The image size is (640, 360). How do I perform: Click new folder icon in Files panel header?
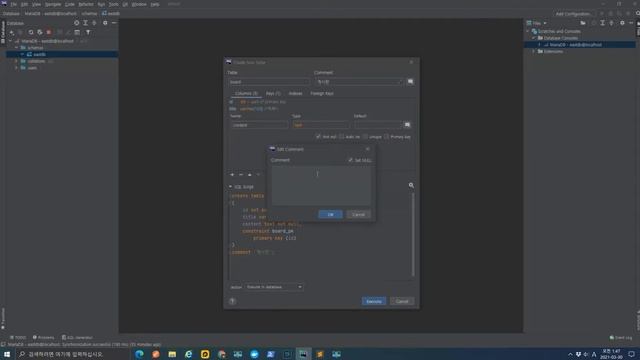click(583, 23)
